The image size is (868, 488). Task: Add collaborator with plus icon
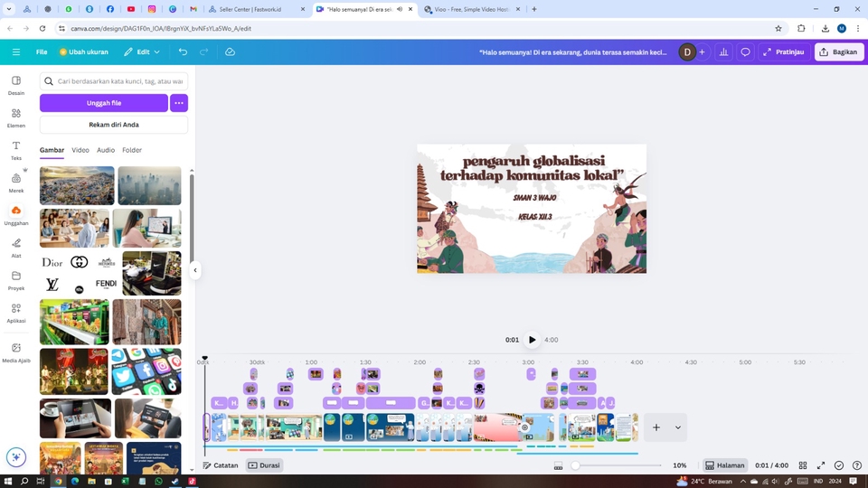point(702,52)
